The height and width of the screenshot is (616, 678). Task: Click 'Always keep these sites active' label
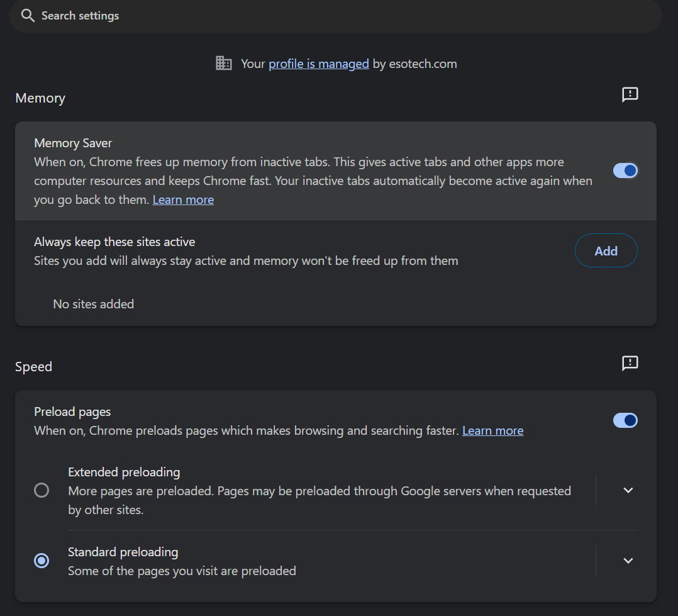pos(114,242)
